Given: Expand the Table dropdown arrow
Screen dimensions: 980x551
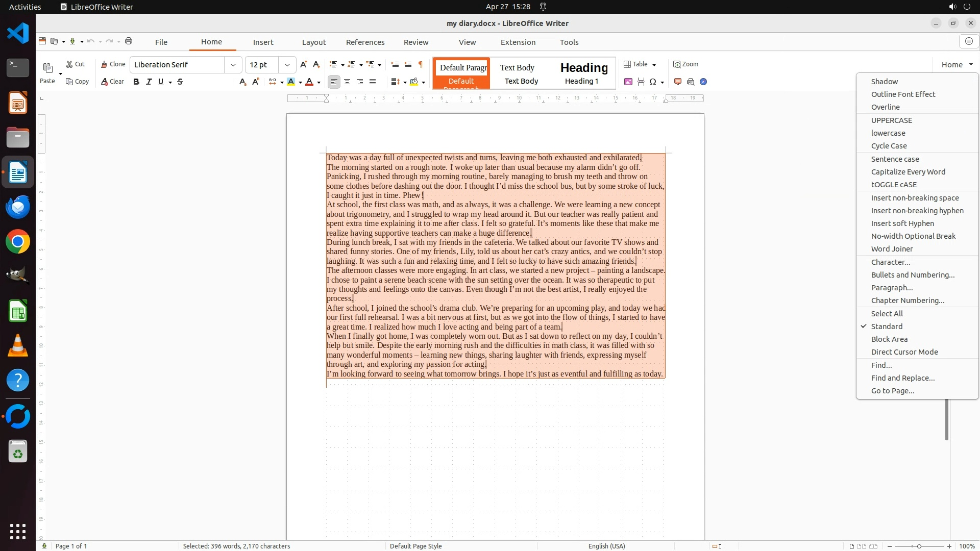Looking at the screenshot, I should (654, 65).
